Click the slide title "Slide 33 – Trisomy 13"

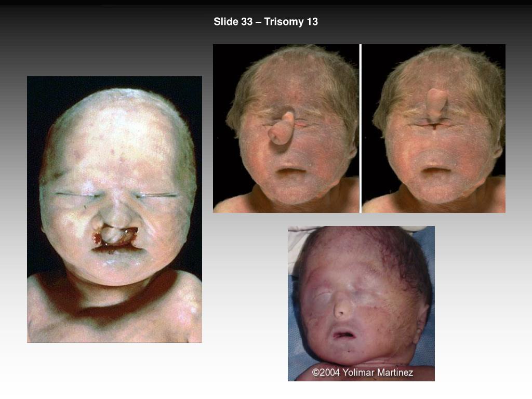(265, 22)
